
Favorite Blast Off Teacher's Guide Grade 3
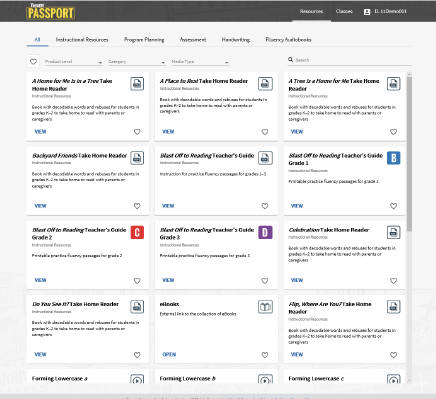tap(265, 281)
